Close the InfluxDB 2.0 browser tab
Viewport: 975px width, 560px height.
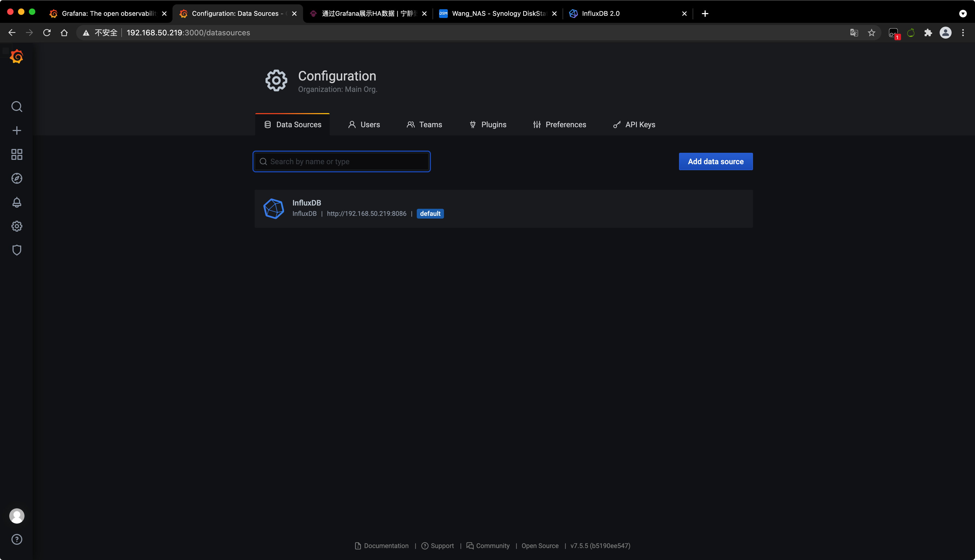click(684, 14)
